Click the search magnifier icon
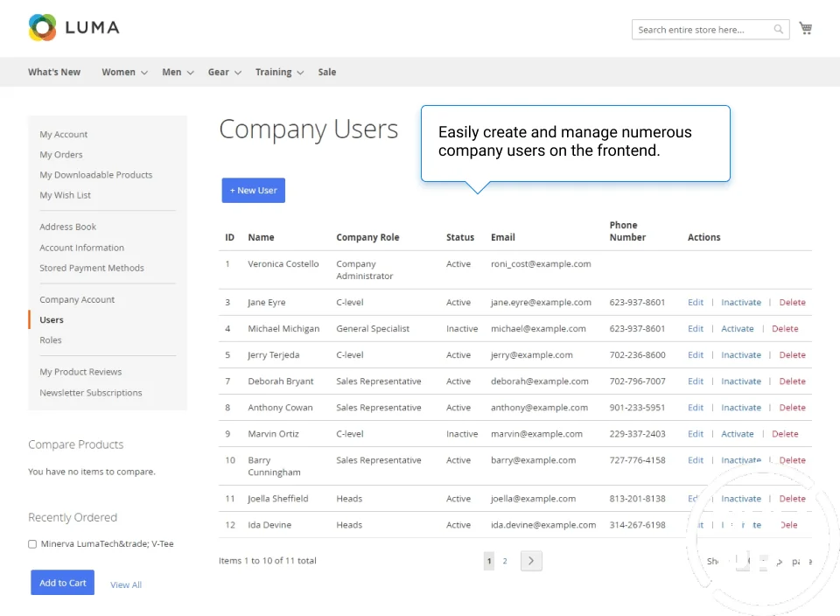Viewport: 840px width, 616px height. coord(778,30)
